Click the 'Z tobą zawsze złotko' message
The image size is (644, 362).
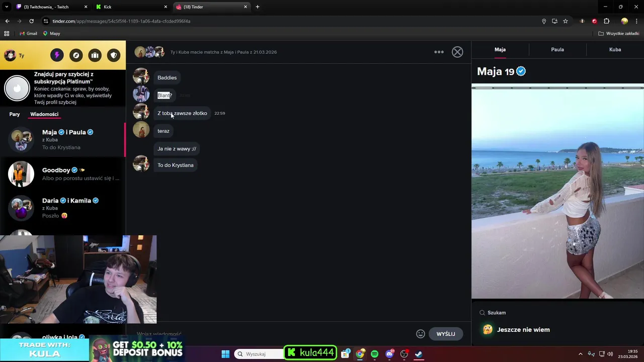point(182,113)
